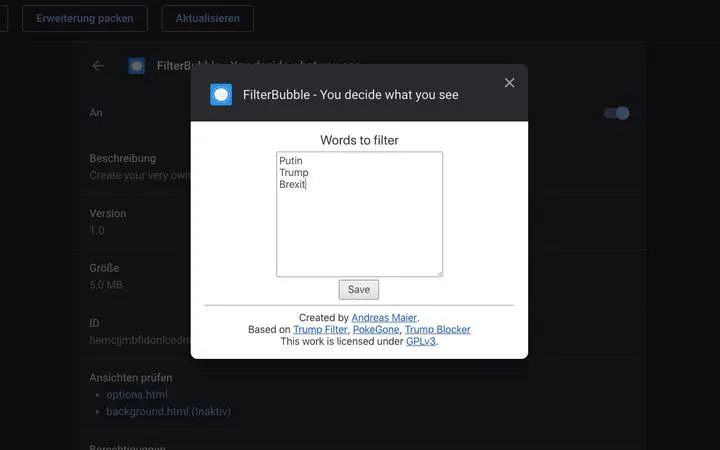The image size is (720, 450).
Task: Click the Größe value 5,0 MB
Action: click(x=106, y=285)
